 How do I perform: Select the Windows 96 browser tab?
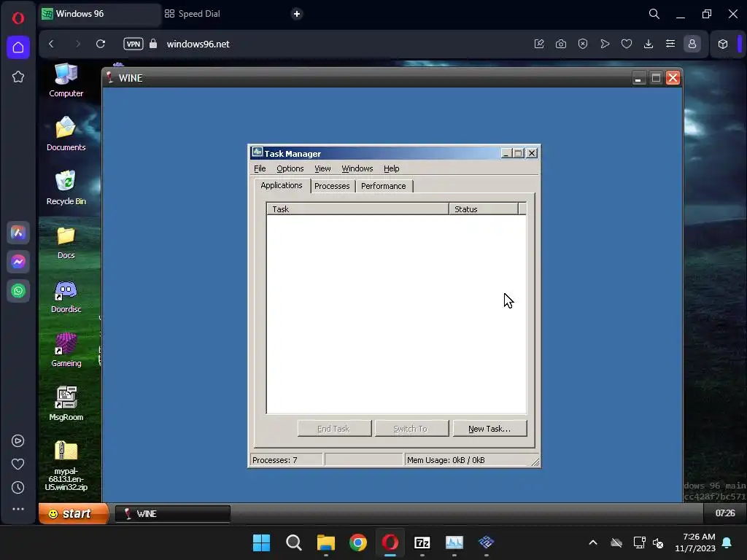pos(99,14)
